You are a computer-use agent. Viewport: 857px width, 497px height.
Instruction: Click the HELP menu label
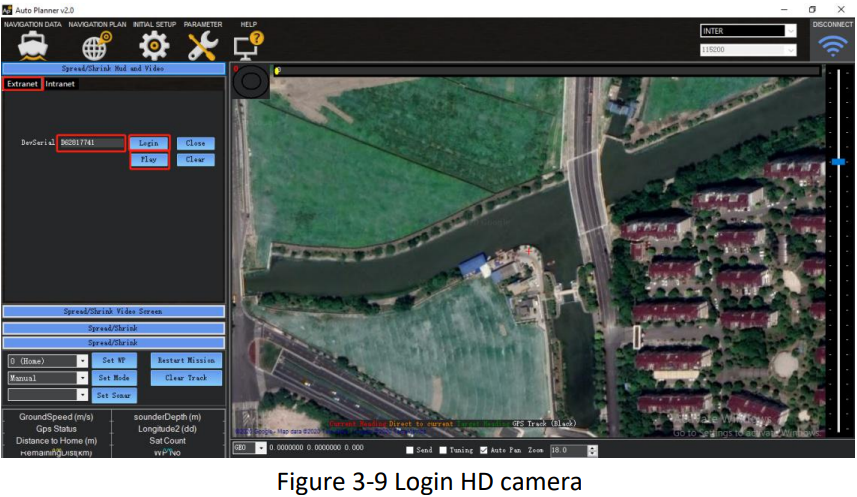pos(249,25)
